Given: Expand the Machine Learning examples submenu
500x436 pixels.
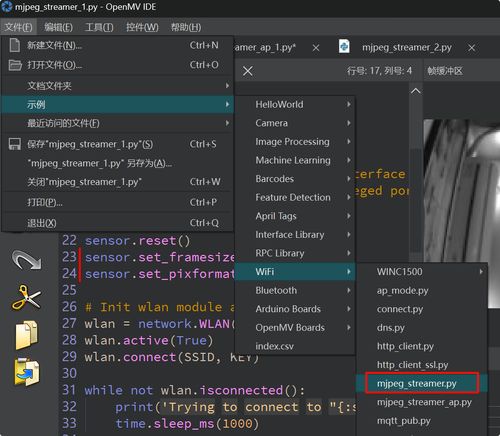Looking at the screenshot, I should click(295, 160).
